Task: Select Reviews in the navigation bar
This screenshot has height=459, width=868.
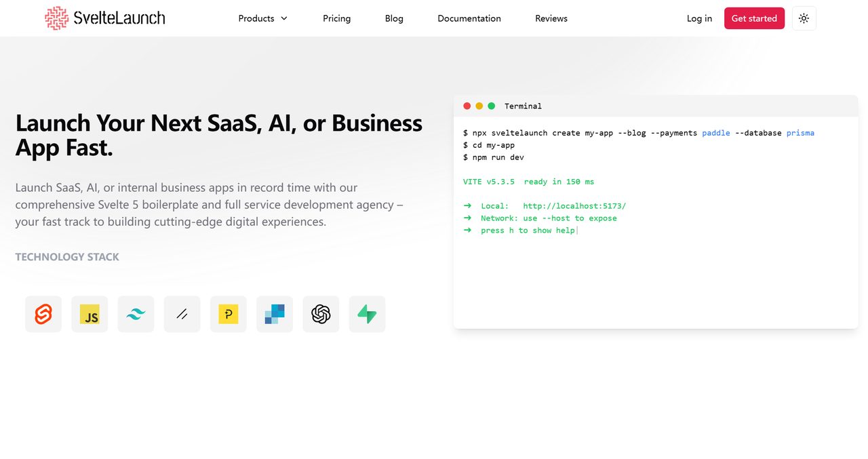Action: click(551, 18)
